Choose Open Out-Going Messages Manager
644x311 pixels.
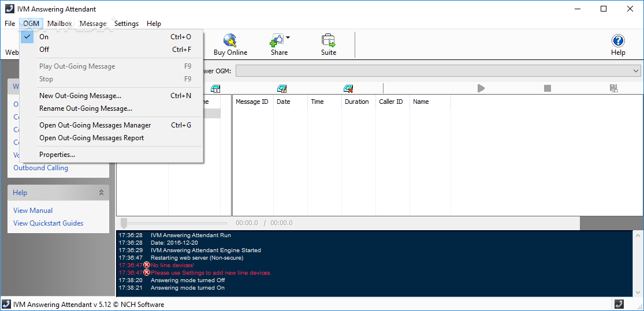(111, 125)
